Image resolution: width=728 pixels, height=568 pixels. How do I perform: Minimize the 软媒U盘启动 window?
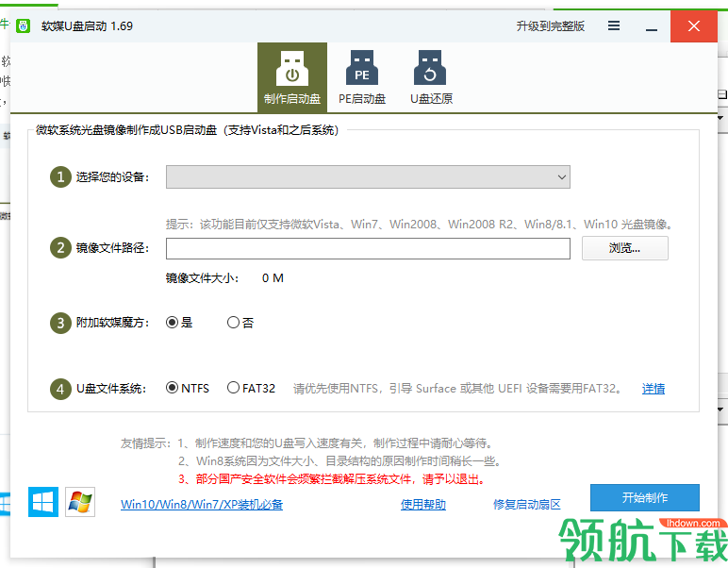pos(652,27)
